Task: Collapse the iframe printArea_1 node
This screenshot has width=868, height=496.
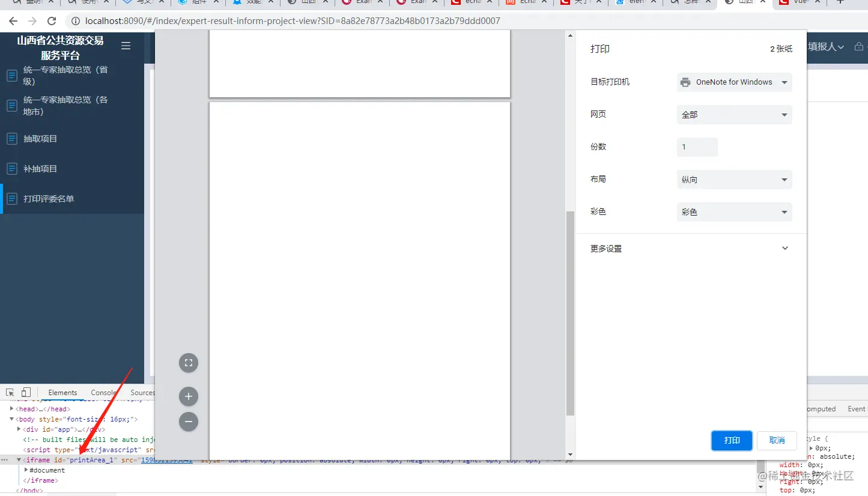Action: 19,460
